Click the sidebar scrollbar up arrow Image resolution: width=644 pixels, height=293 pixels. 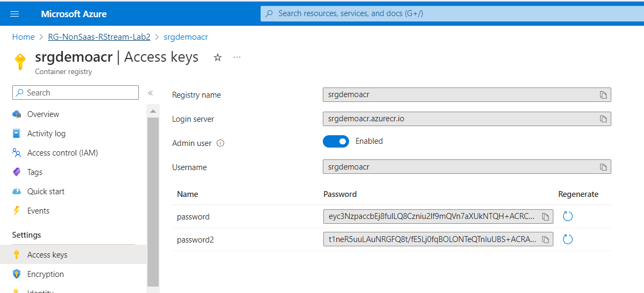[153, 111]
